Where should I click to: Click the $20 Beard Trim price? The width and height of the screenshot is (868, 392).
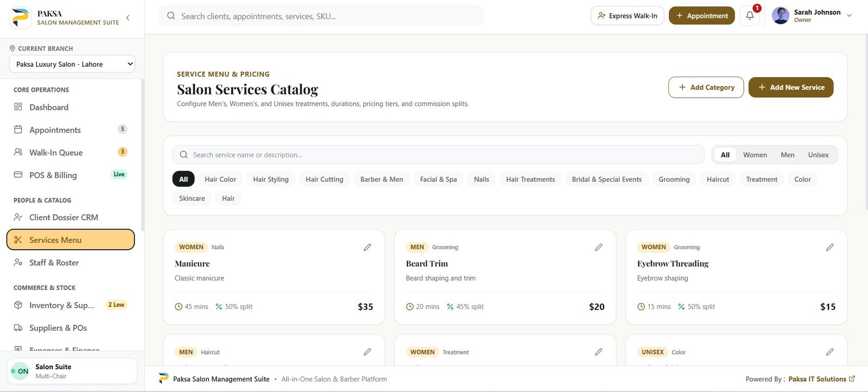click(597, 307)
